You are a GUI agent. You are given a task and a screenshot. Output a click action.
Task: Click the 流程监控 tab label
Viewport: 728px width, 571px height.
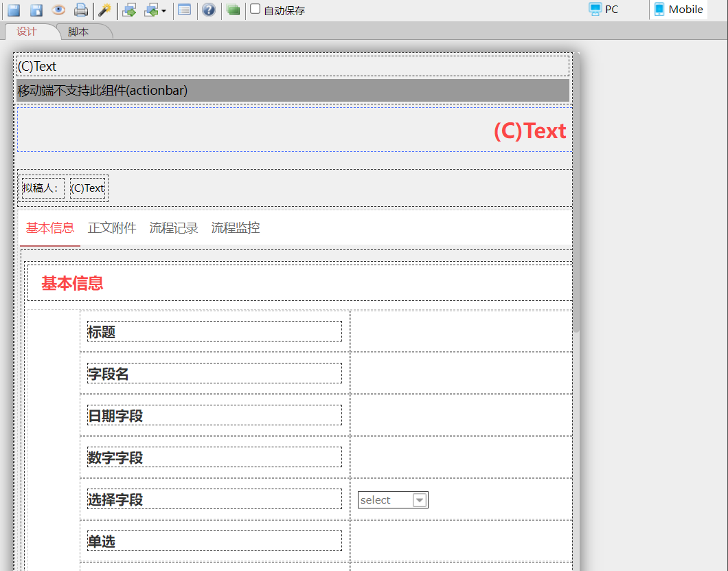(235, 227)
